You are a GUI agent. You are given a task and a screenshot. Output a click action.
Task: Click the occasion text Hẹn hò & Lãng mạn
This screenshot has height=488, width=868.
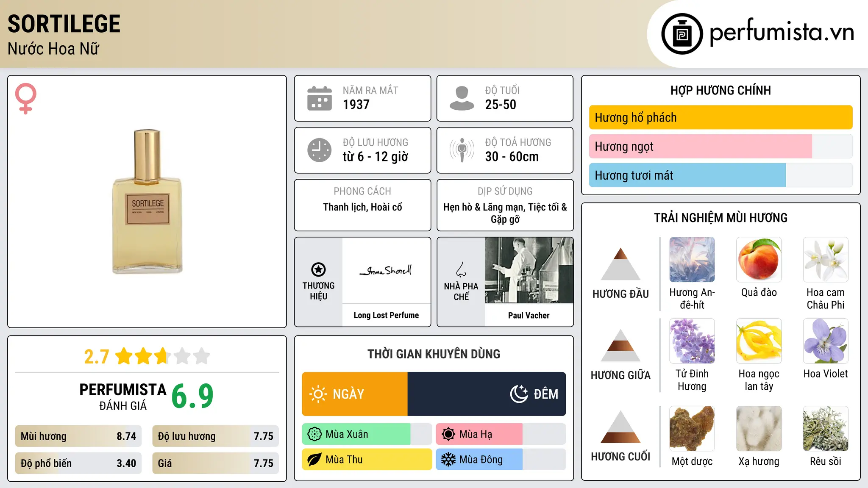pyautogui.click(x=483, y=207)
